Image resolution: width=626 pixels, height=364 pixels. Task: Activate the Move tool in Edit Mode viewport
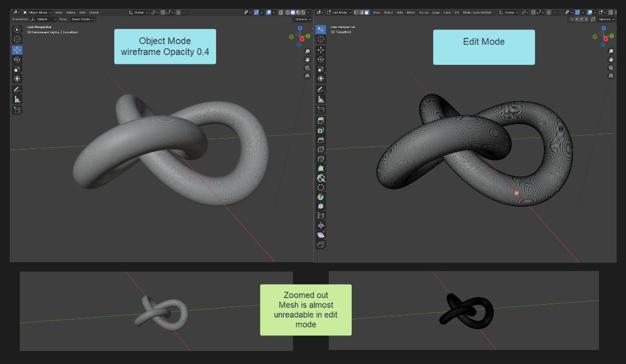click(321, 50)
